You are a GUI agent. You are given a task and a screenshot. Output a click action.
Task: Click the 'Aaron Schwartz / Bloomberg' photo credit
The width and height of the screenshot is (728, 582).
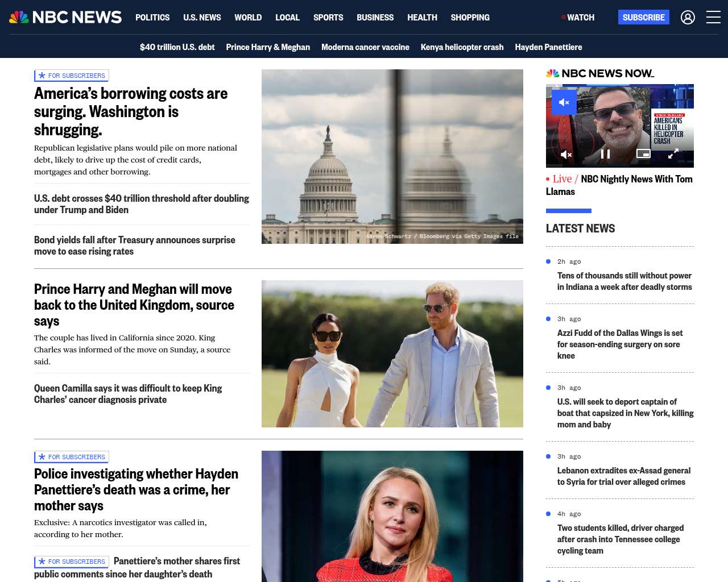click(x=442, y=236)
